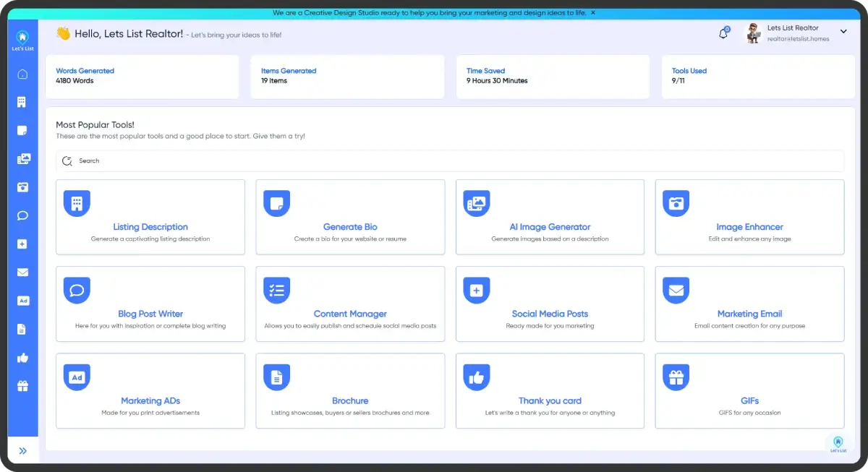Image resolution: width=868 pixels, height=472 pixels.
Task: Select the Marketing Email tool card
Action: click(x=749, y=304)
